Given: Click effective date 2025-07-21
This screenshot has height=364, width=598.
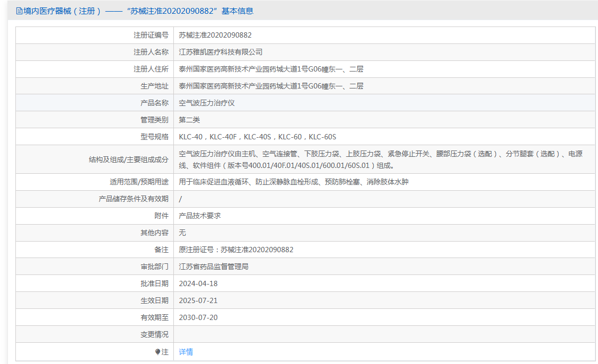Looking at the screenshot, I should [x=198, y=300].
